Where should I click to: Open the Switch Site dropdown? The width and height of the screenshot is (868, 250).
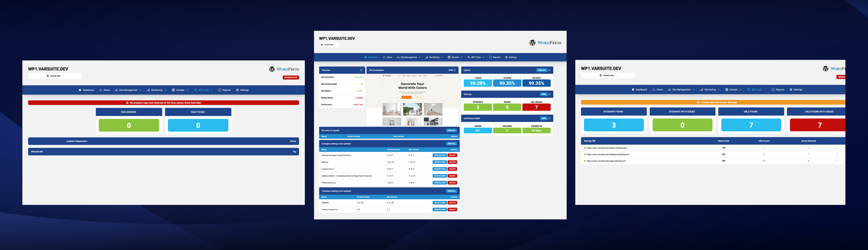[x=329, y=44]
